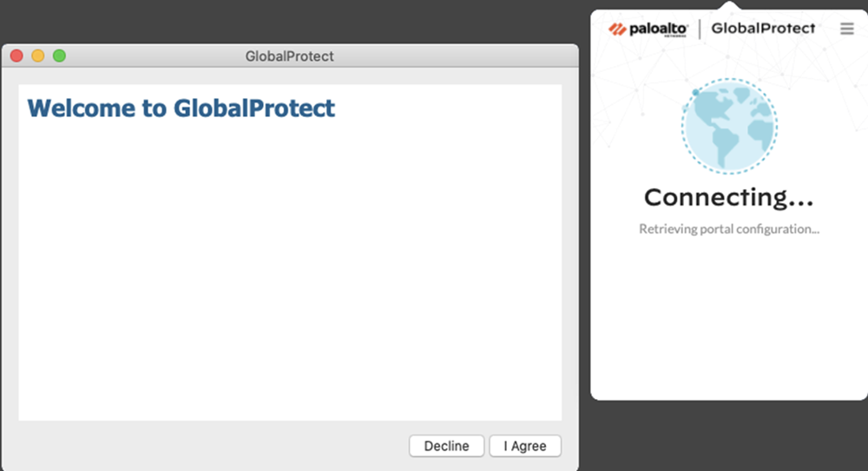Minimize the welcome window with the yellow button
This screenshot has height=471, width=868.
click(38, 56)
